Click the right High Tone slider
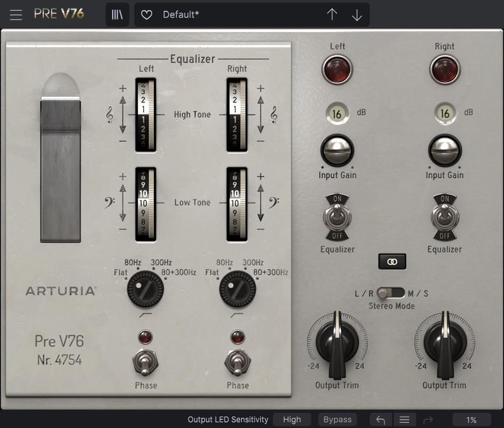 click(237, 114)
